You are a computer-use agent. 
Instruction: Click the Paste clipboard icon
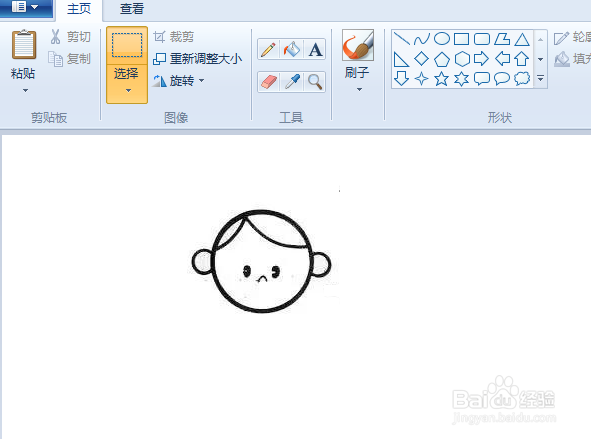point(24,45)
